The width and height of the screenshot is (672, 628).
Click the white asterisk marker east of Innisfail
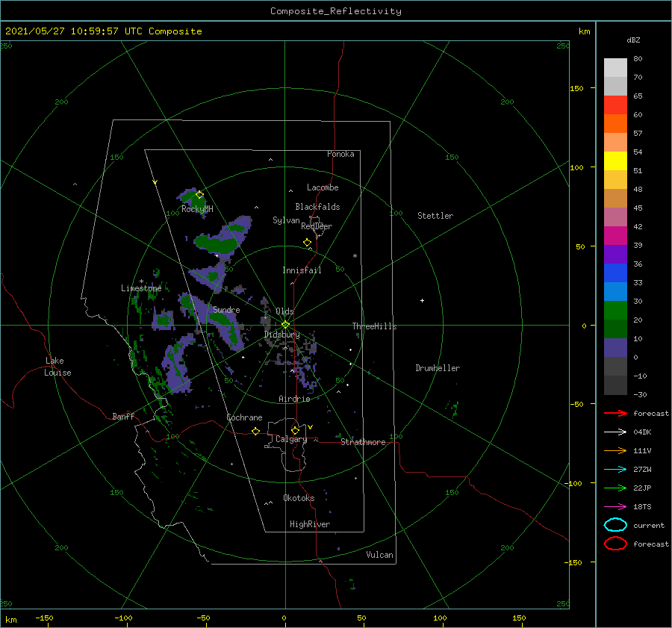tap(355, 256)
